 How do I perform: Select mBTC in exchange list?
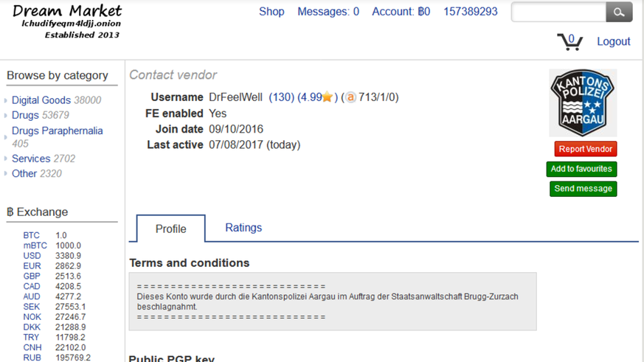(35, 246)
